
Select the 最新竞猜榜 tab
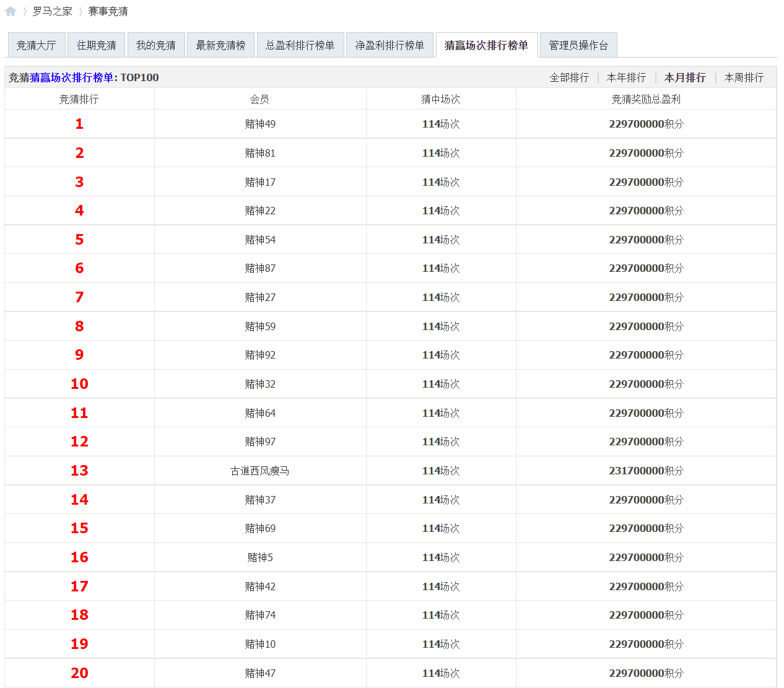click(x=220, y=45)
